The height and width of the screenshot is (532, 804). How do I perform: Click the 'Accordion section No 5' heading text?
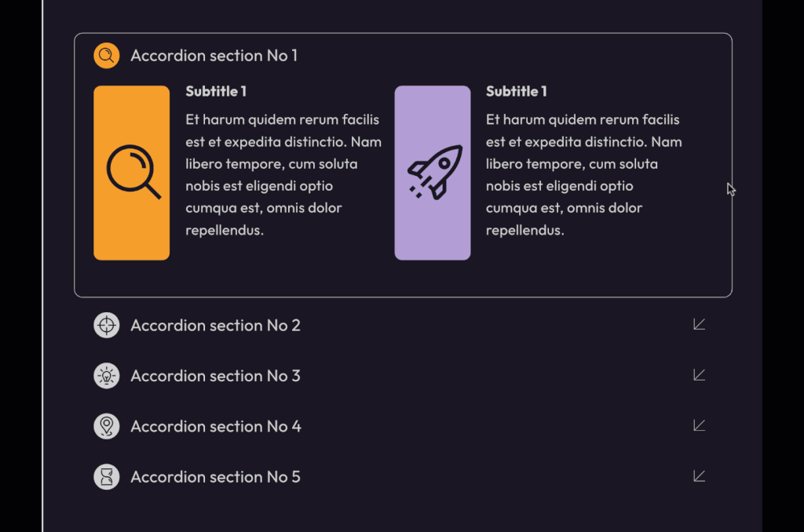point(215,476)
